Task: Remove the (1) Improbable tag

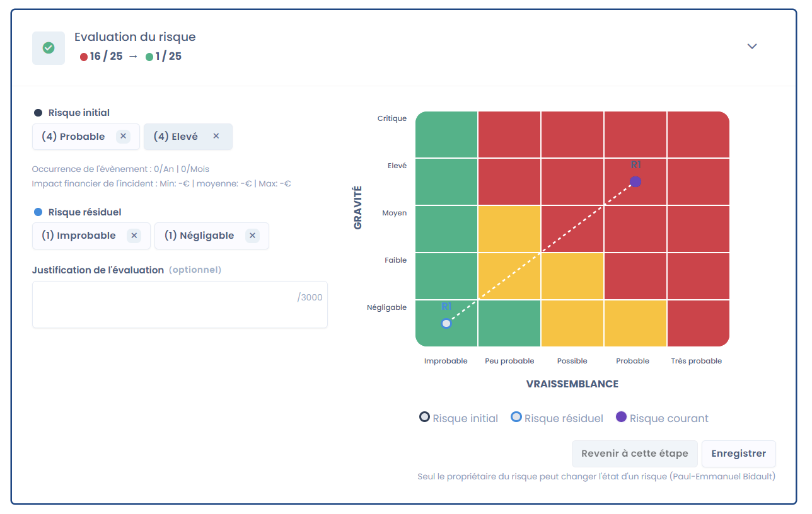Action: (134, 236)
